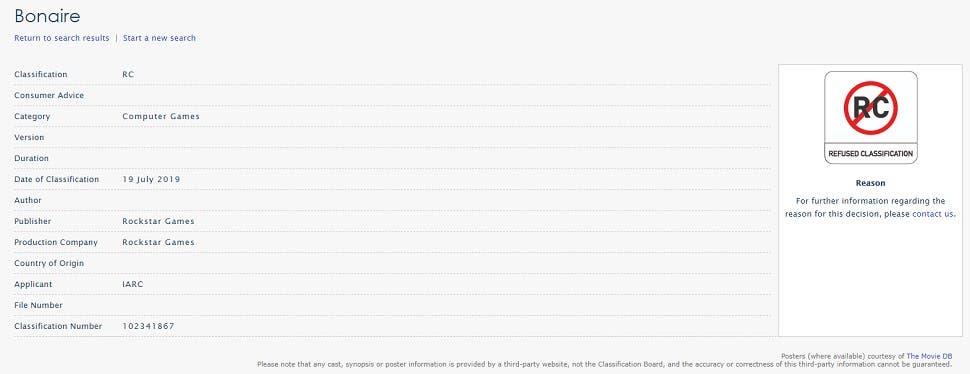
Task: Select the Bonaire page heading
Action: [47, 15]
